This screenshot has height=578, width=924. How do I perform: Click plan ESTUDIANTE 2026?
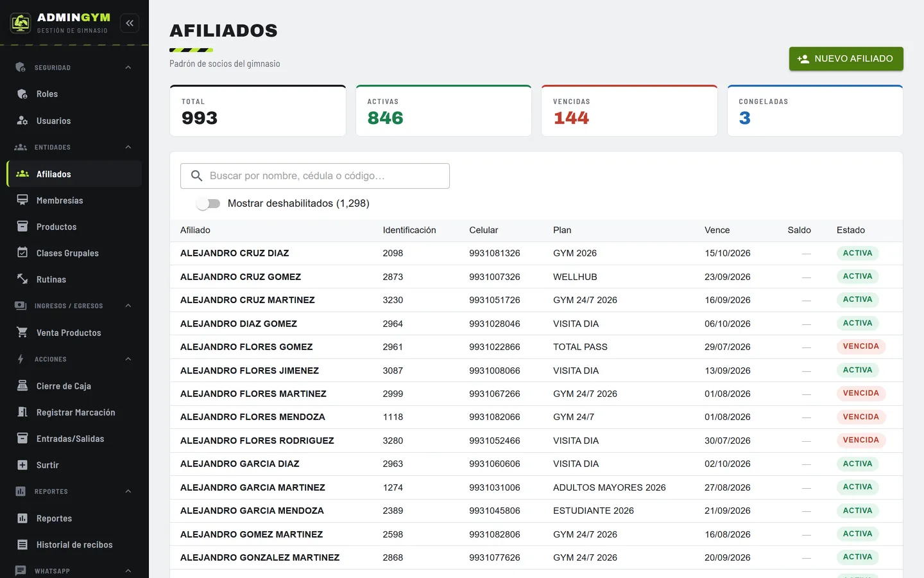click(594, 511)
